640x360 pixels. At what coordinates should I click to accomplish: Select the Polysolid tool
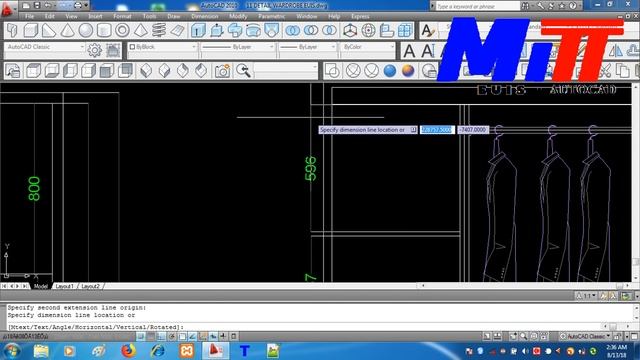12,31
